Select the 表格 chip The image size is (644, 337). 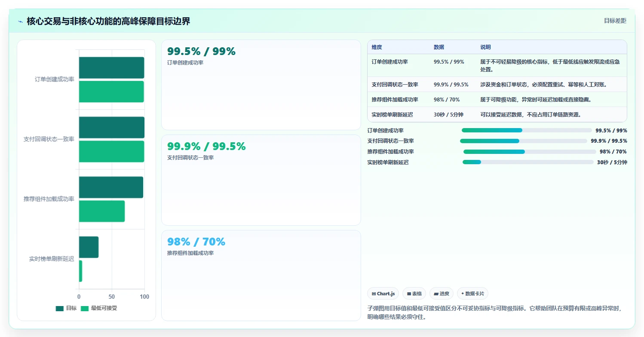tap(414, 294)
